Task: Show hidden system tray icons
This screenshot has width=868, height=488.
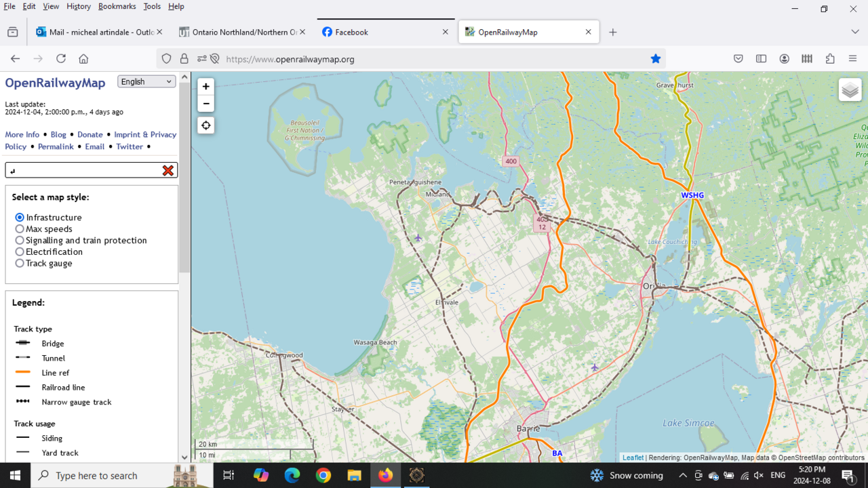Action: 683,476
